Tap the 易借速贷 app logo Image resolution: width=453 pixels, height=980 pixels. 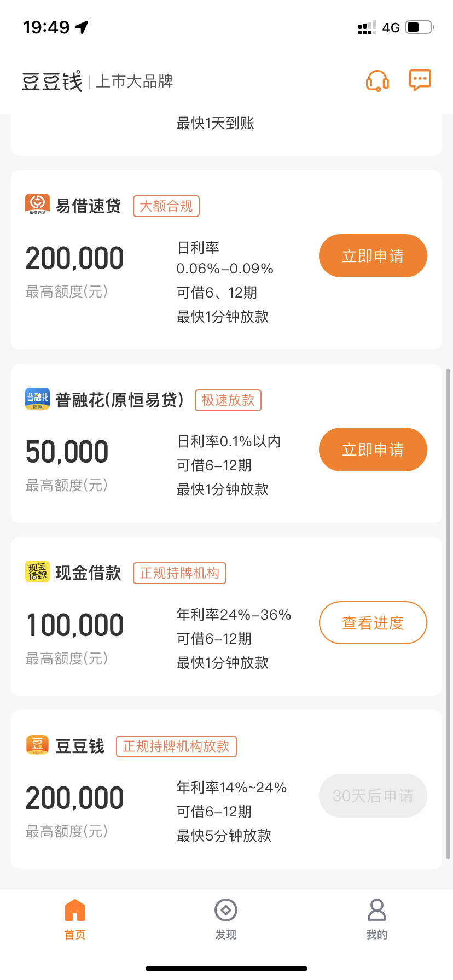tap(37, 205)
